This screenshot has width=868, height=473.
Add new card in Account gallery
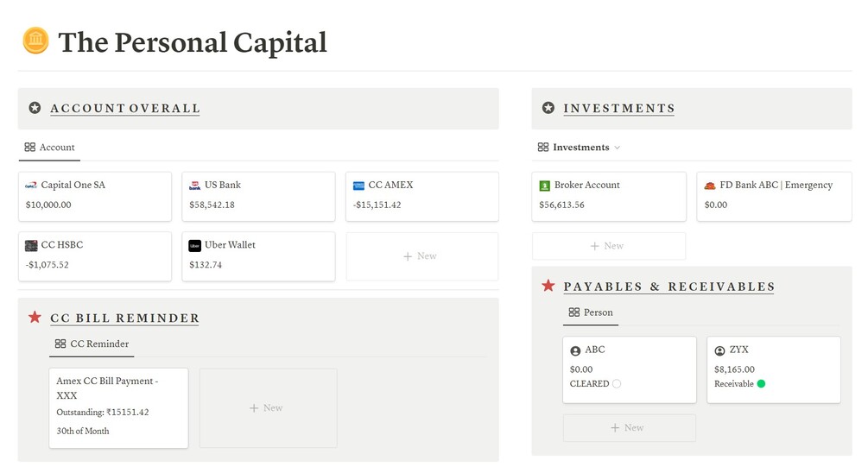(421, 256)
